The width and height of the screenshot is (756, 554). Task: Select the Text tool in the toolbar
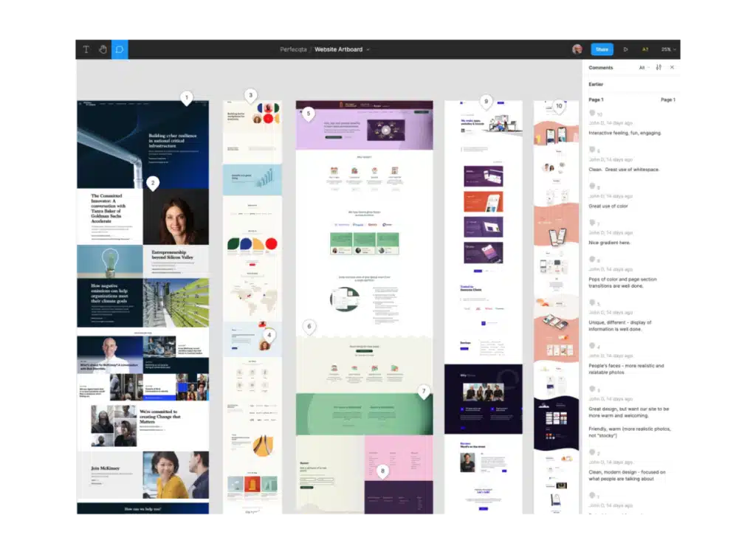[86, 49]
